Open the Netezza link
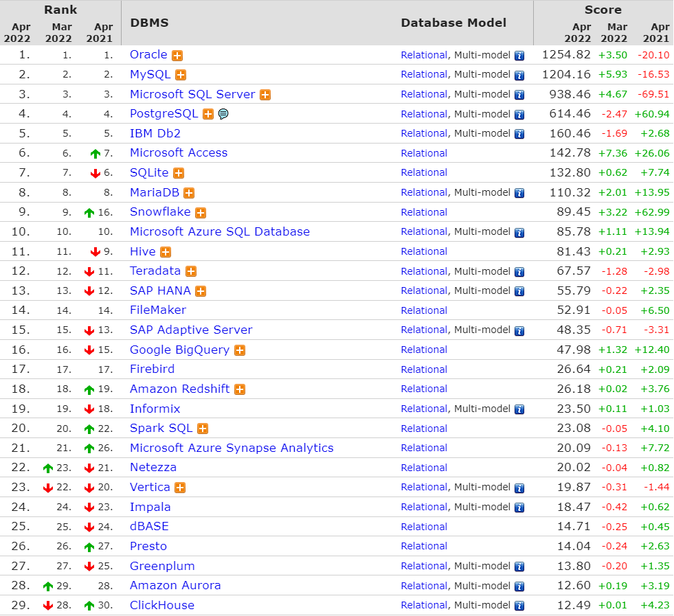 pyautogui.click(x=153, y=468)
